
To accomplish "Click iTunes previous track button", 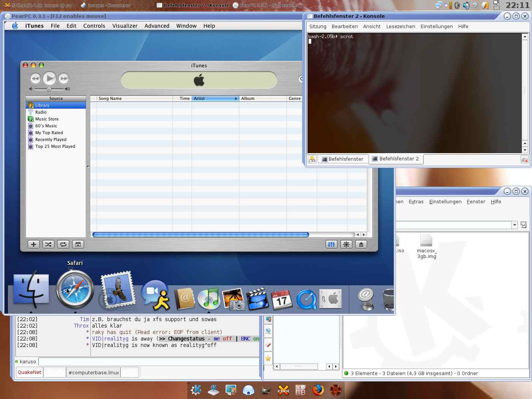I will 35,78.
